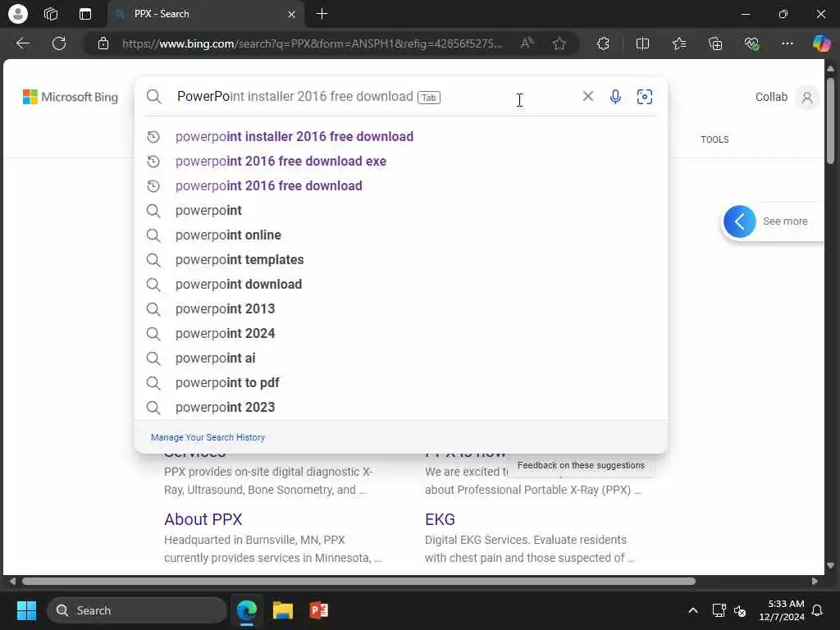Clear the search box text
Screen dimensions: 840x630
pos(587,97)
